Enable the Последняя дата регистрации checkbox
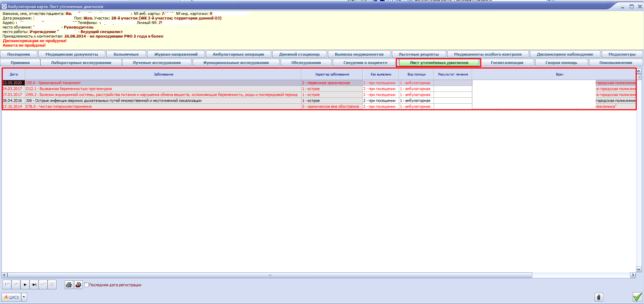The height and width of the screenshot is (304, 644). 87,285
